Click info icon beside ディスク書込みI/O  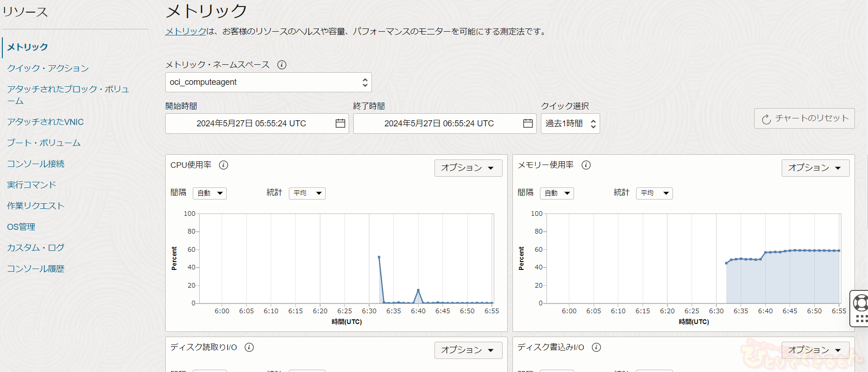point(596,347)
